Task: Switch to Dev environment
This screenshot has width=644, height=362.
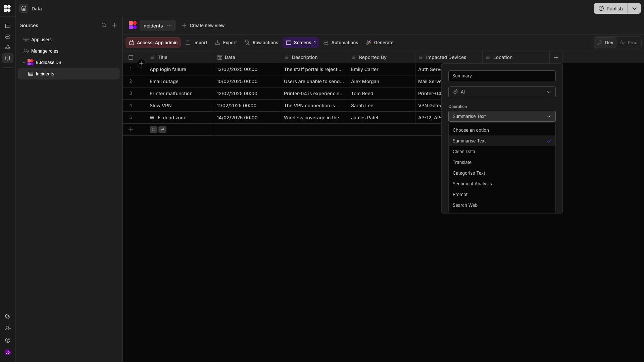Action: 605,43
